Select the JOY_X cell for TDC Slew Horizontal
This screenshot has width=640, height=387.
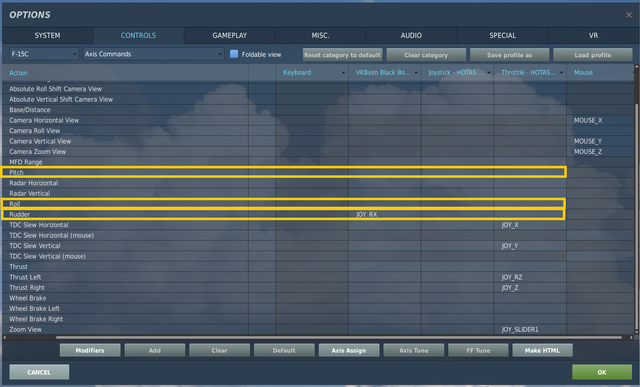pos(530,225)
